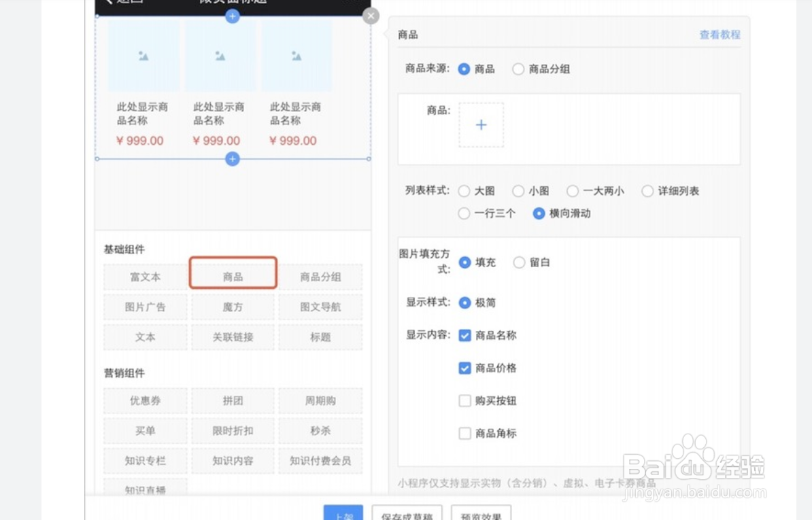The width and height of the screenshot is (812, 520).
Task: Add a 秒杀 marketing component
Action: pyautogui.click(x=320, y=430)
